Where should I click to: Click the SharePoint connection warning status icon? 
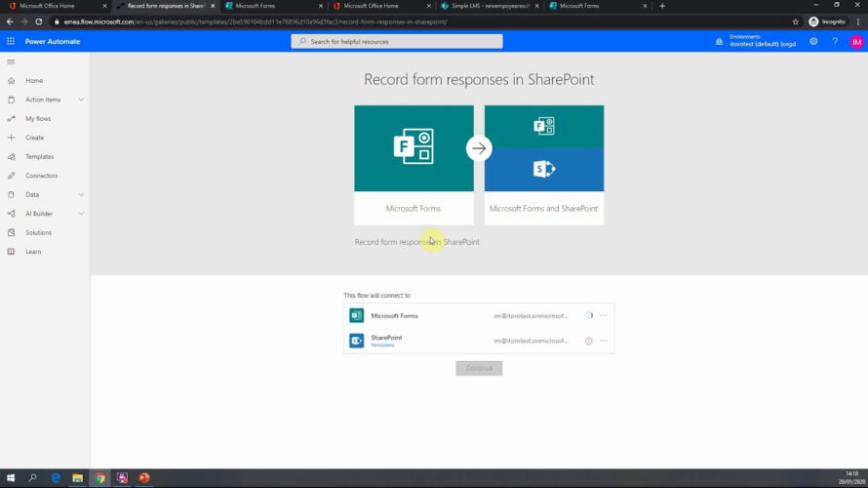tap(588, 341)
